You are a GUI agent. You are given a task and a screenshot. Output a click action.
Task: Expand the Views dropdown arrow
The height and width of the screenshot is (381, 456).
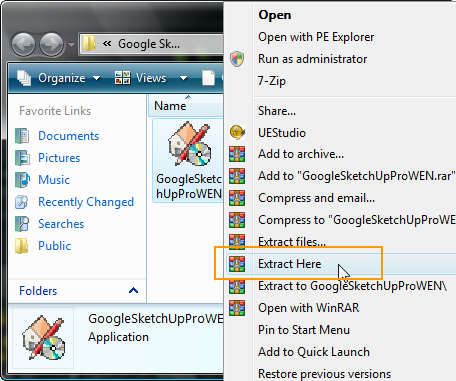pos(183,78)
